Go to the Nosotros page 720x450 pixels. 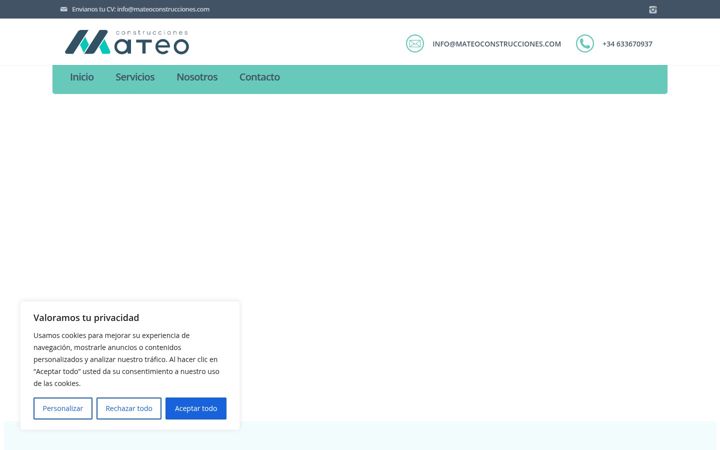[197, 77]
